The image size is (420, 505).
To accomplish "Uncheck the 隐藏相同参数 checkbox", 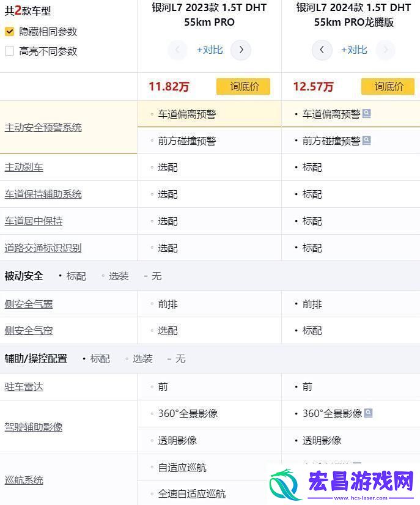I will pyautogui.click(x=10, y=32).
